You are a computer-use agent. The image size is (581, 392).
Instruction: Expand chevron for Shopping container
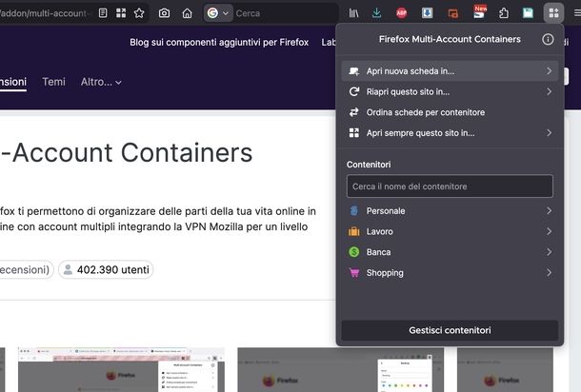click(550, 273)
